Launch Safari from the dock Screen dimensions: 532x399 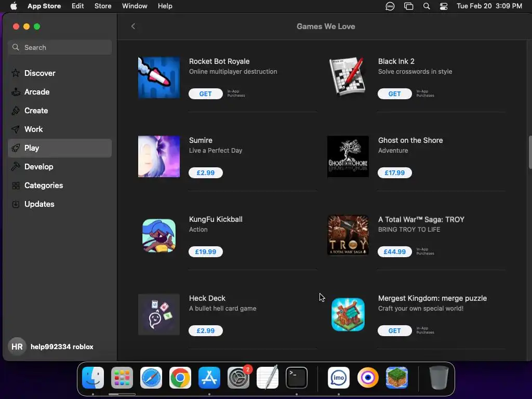click(151, 378)
